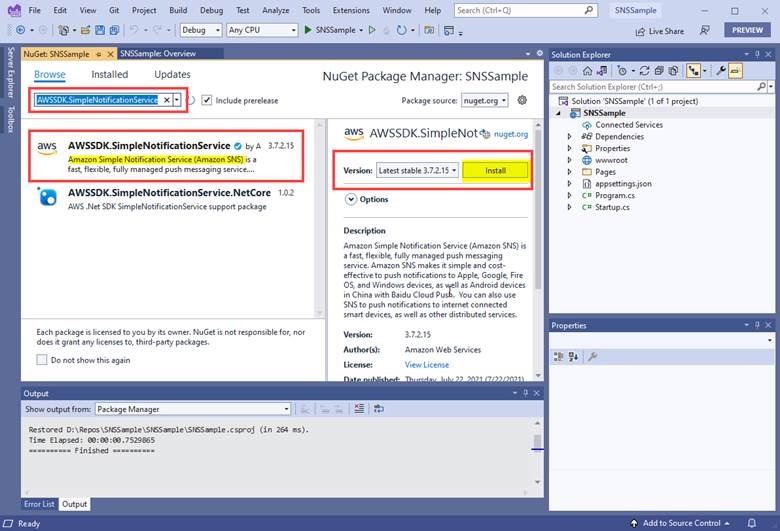The image size is (780, 531).
Task: Click the Visual Studio logo icon
Action: click(x=14, y=10)
